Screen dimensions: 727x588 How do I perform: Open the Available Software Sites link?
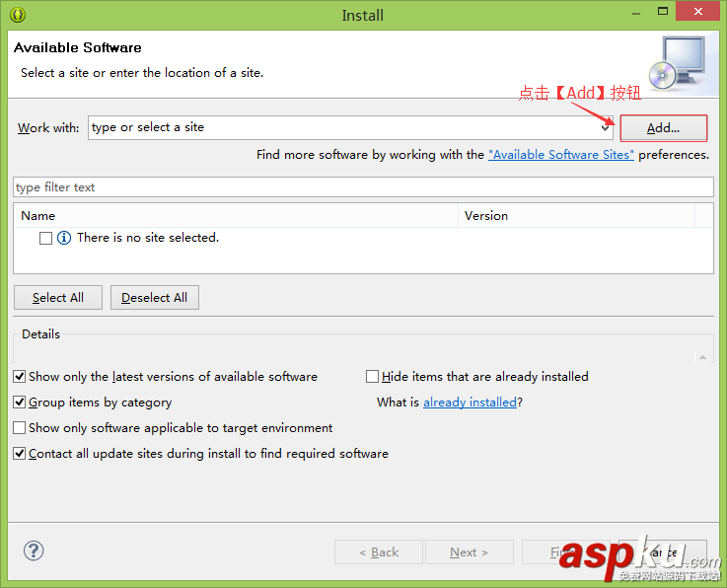[561, 155]
